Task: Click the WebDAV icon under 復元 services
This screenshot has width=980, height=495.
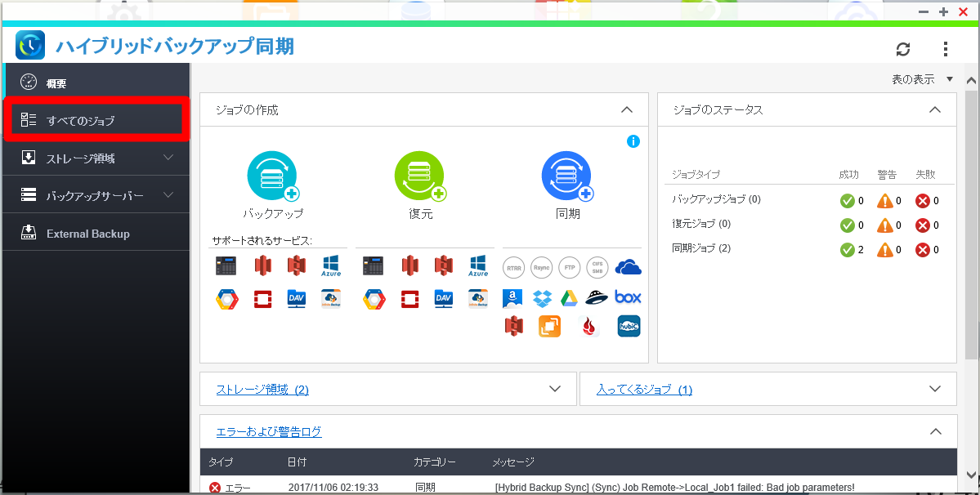Action: click(x=443, y=299)
